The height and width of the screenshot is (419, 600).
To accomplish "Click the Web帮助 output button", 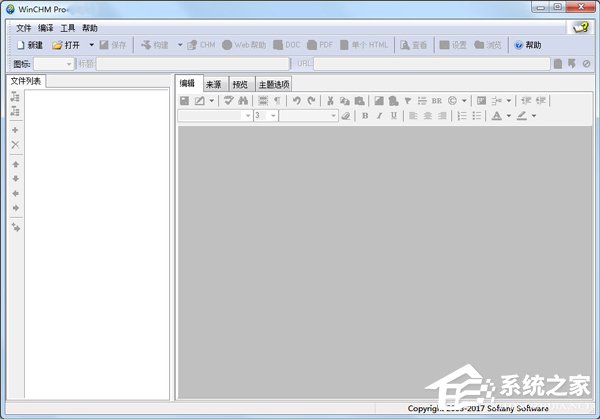I will click(244, 45).
